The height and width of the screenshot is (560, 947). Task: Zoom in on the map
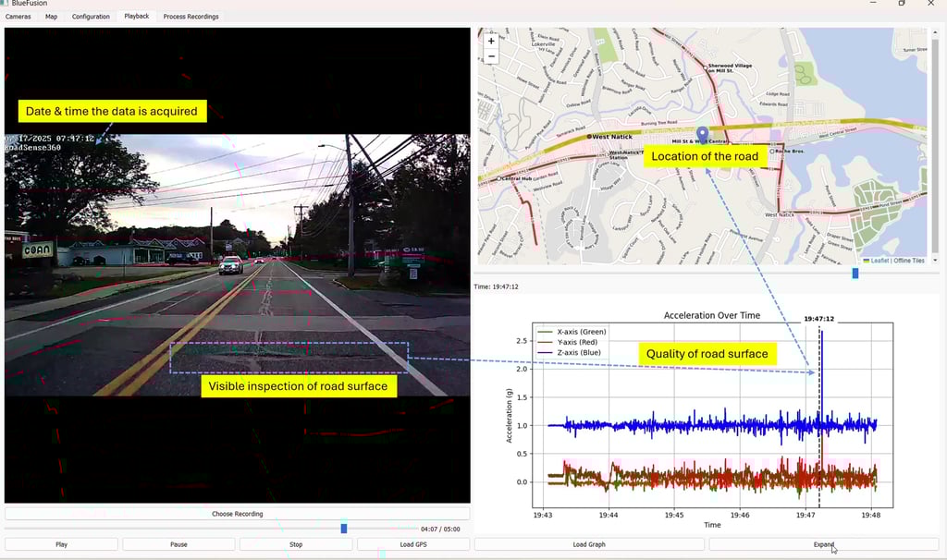coord(491,41)
